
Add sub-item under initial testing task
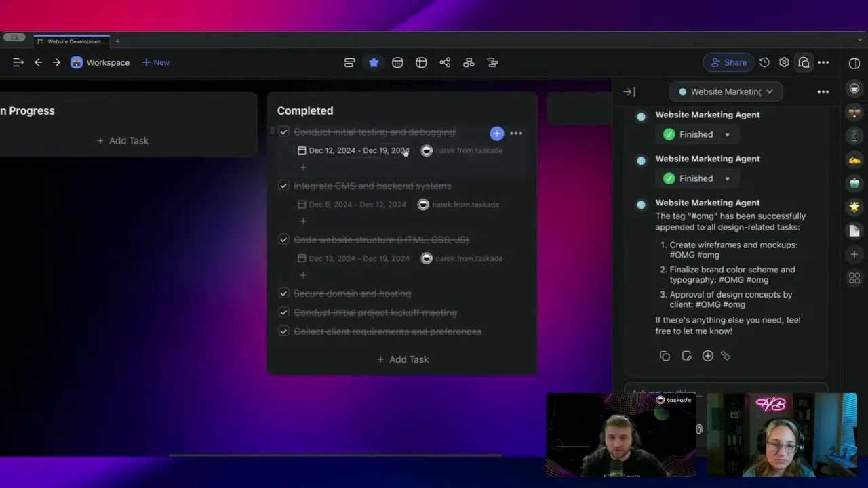coord(303,167)
